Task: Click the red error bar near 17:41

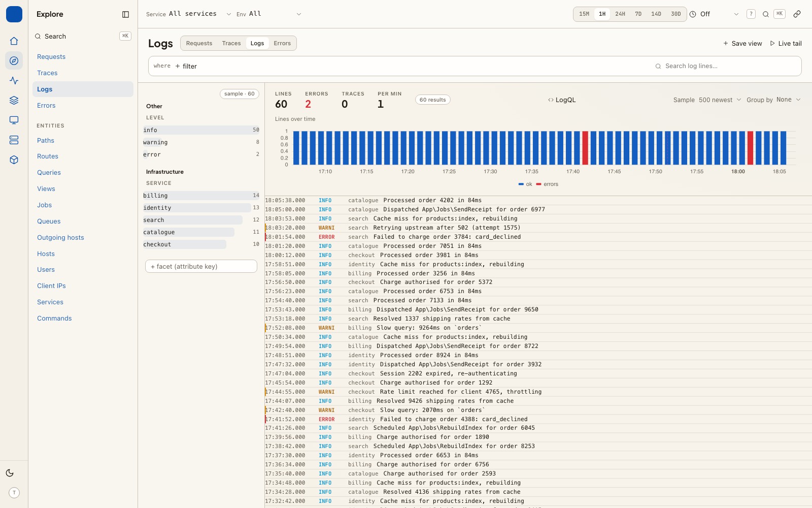Action: [x=585, y=148]
